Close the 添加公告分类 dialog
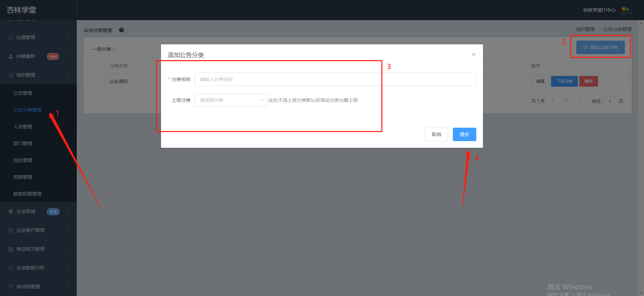Image resolution: width=644 pixels, height=296 pixels. pyautogui.click(x=474, y=54)
